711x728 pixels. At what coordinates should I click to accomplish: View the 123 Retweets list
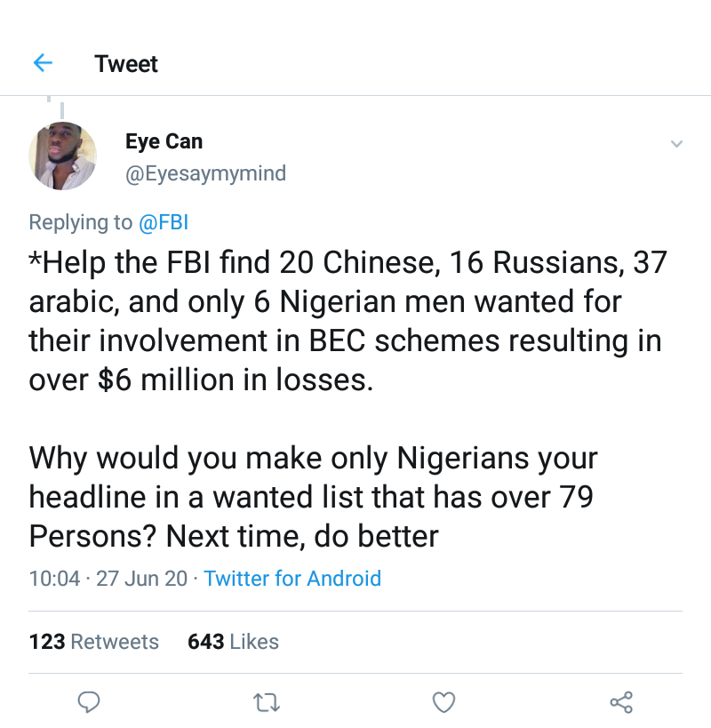coord(94,642)
